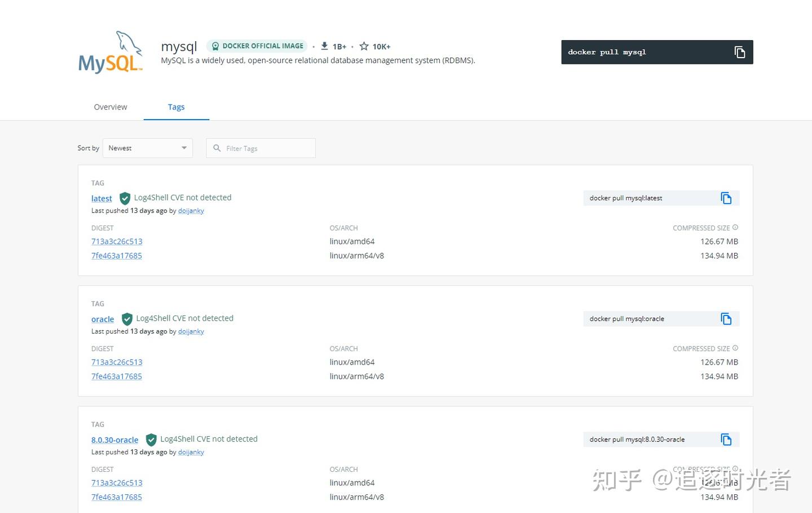Image resolution: width=812 pixels, height=513 pixels.
Task: Open doijanky profile in 8.0.30-oracle card
Action: click(191, 452)
